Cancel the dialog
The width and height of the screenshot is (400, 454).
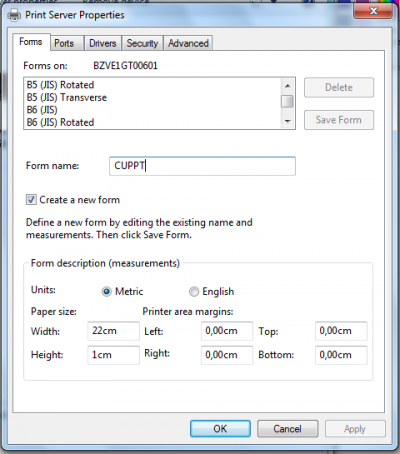[x=288, y=429]
